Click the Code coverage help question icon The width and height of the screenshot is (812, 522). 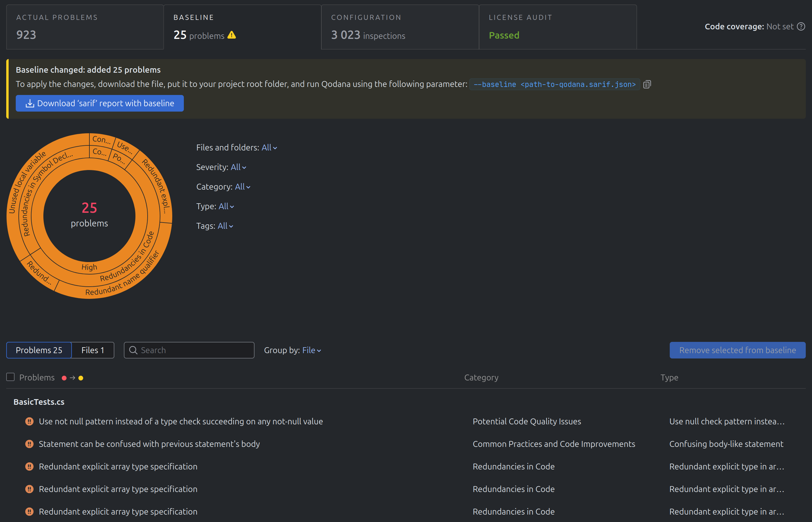click(801, 26)
